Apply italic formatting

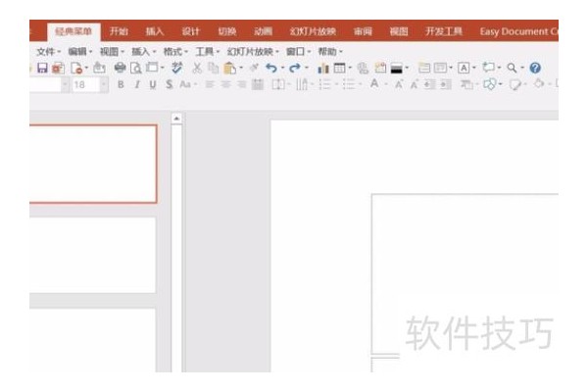pyautogui.click(x=137, y=84)
